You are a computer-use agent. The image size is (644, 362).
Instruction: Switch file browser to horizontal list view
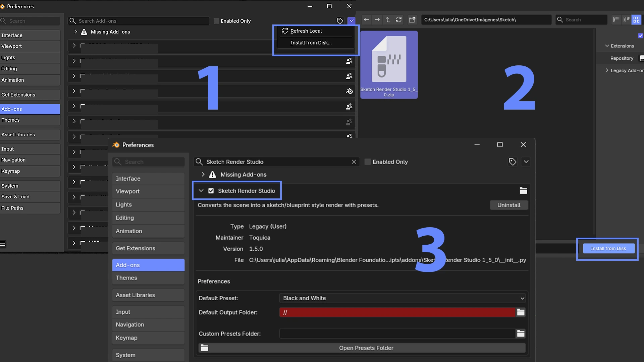pos(626,20)
